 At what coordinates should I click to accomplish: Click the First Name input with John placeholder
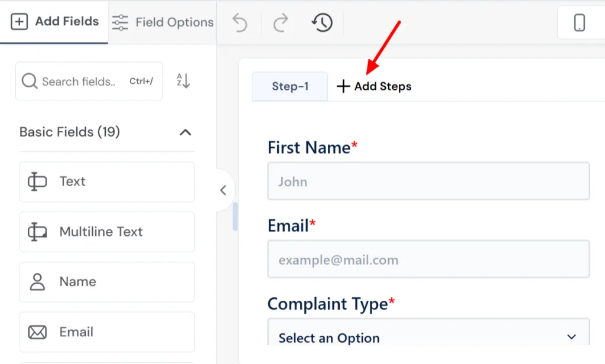coord(428,181)
